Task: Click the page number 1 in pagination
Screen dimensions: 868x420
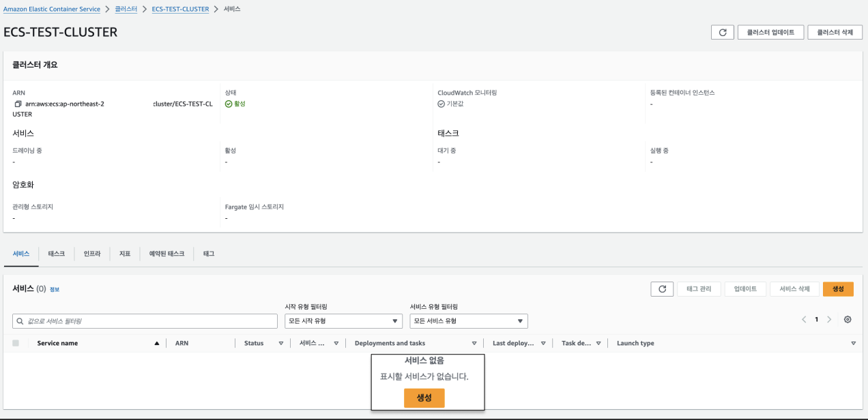Action: 816,319
